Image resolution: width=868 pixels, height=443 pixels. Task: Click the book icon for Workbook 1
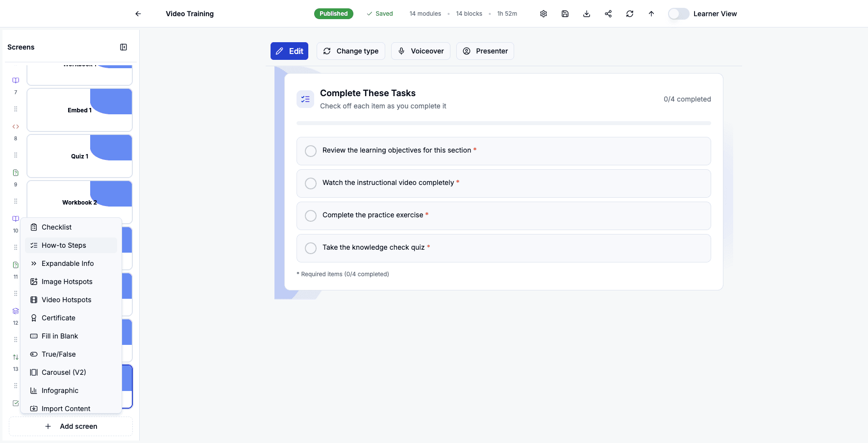pos(16,80)
